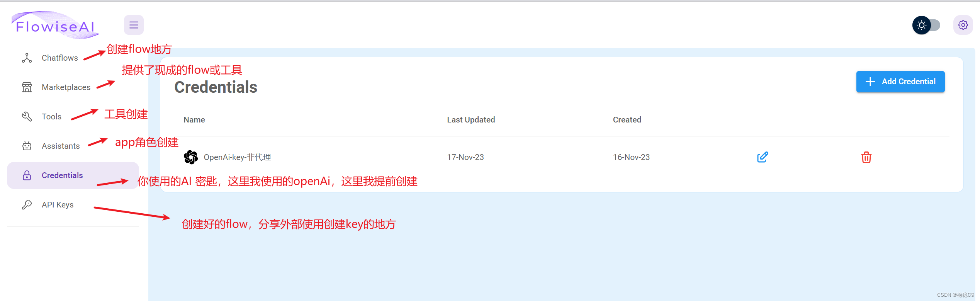Click the edit pencil icon for OpenAi-key

763,157
